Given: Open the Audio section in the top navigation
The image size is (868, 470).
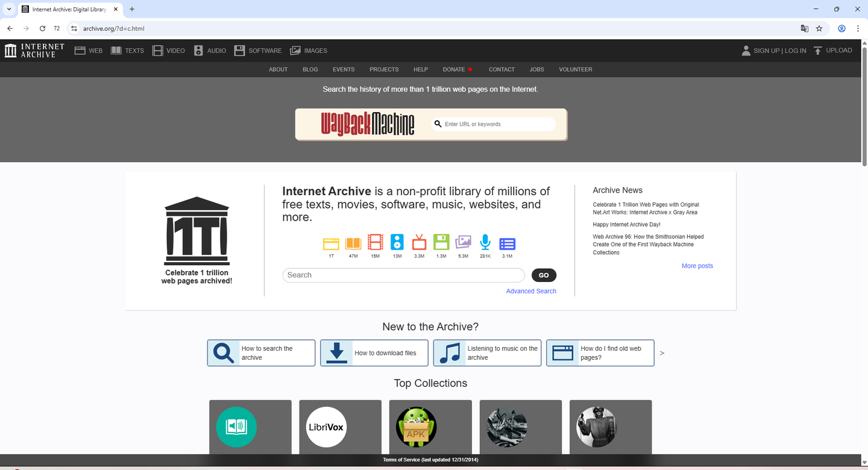Looking at the screenshot, I should (x=210, y=51).
